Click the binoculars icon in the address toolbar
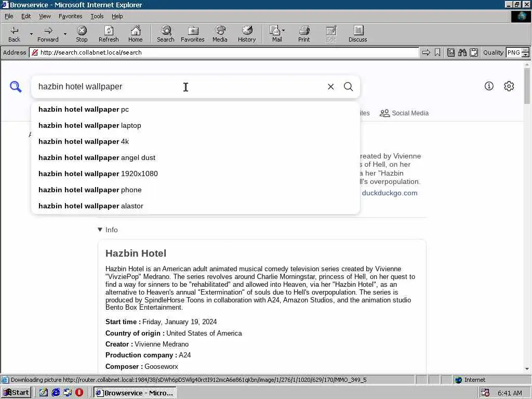This screenshot has height=399, width=532. (462, 52)
